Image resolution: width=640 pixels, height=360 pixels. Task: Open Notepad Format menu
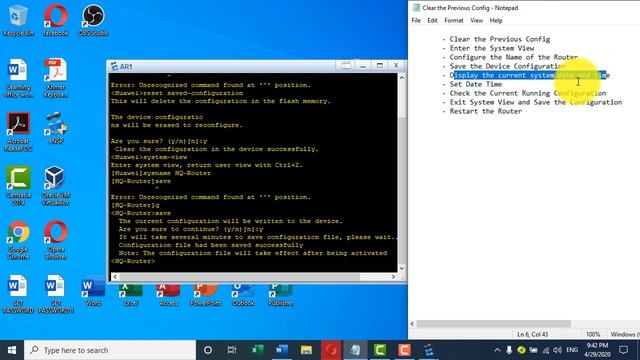454,20
